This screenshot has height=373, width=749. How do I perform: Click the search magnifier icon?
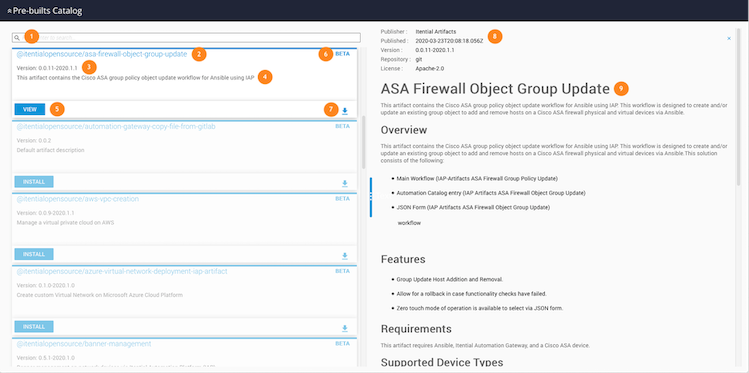[17, 38]
